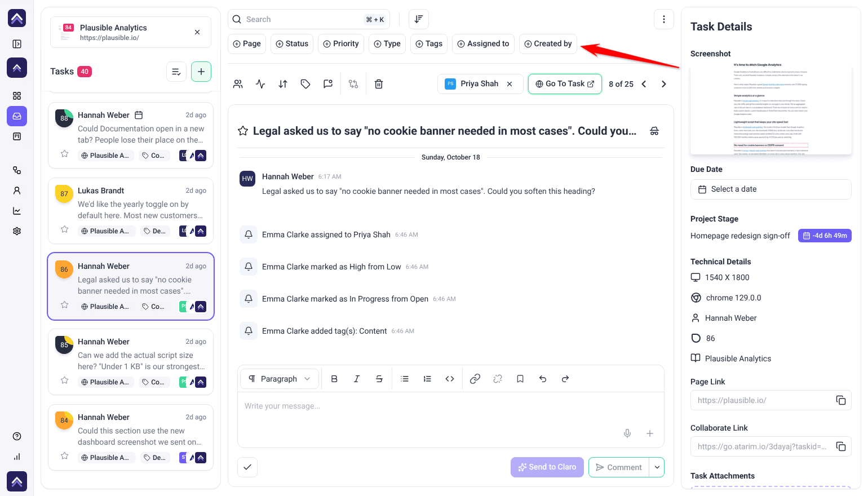Screen dimensions: 868x496
Task: Star Hannah Weber task 88
Action: tap(65, 154)
